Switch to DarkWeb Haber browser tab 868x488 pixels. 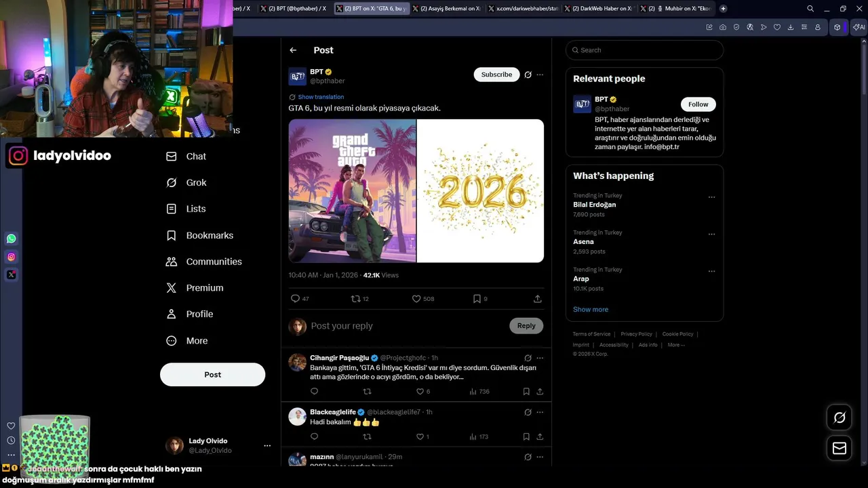coord(597,9)
